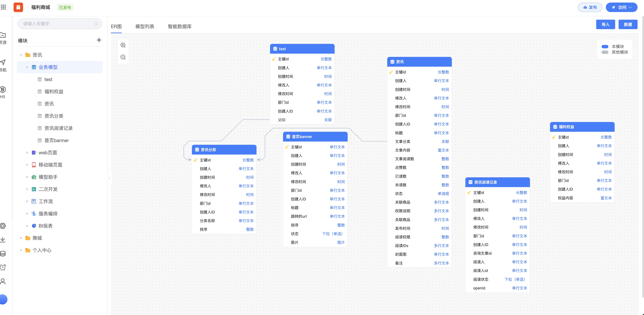
Task: Click the blue round avatar at bottom
Action: (x=4, y=299)
